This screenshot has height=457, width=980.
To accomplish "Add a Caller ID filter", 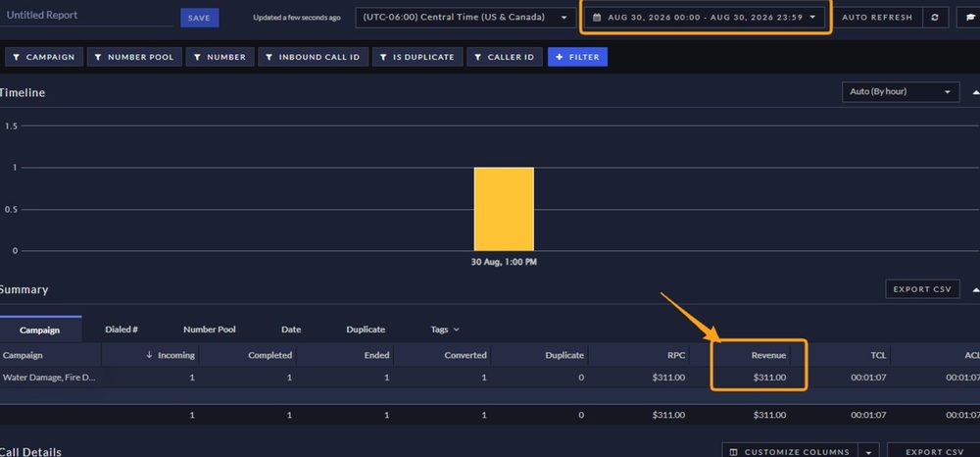I will (505, 57).
